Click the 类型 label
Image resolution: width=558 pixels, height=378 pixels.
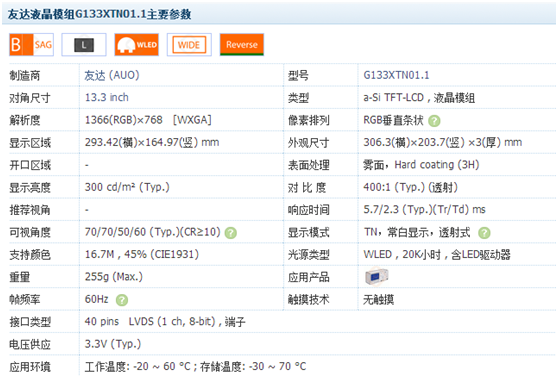(x=298, y=98)
